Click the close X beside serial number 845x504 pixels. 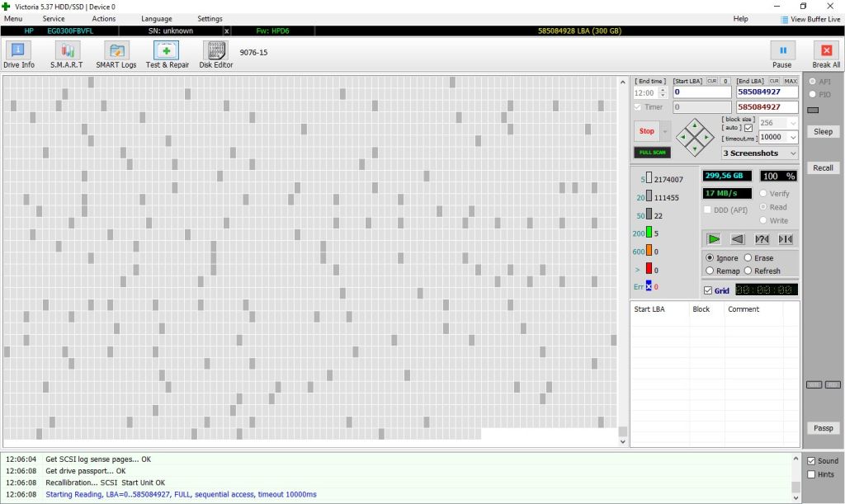coord(227,31)
